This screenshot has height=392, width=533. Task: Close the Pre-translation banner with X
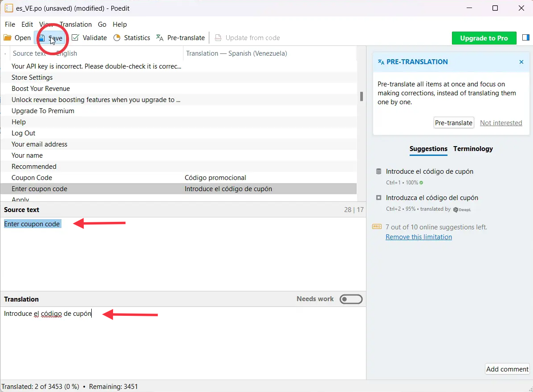pos(521,62)
